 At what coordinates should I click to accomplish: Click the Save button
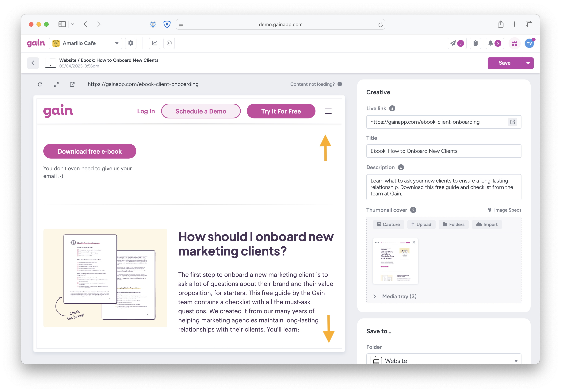click(505, 63)
